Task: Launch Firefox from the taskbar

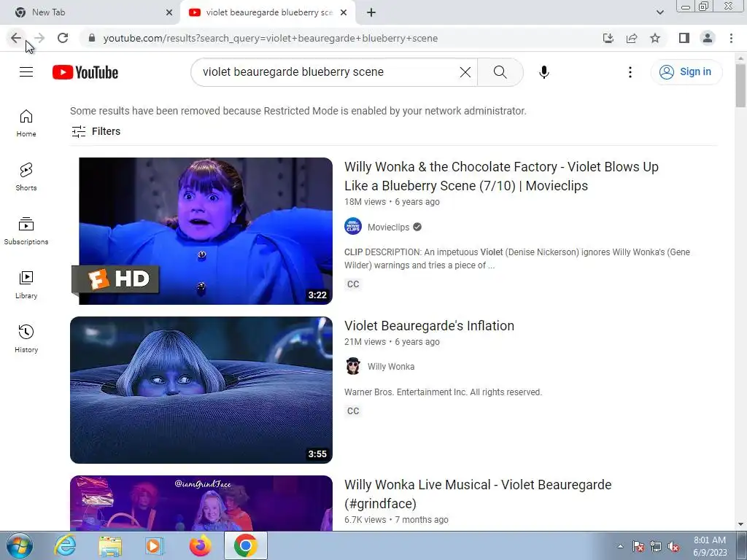Action: coord(200,545)
